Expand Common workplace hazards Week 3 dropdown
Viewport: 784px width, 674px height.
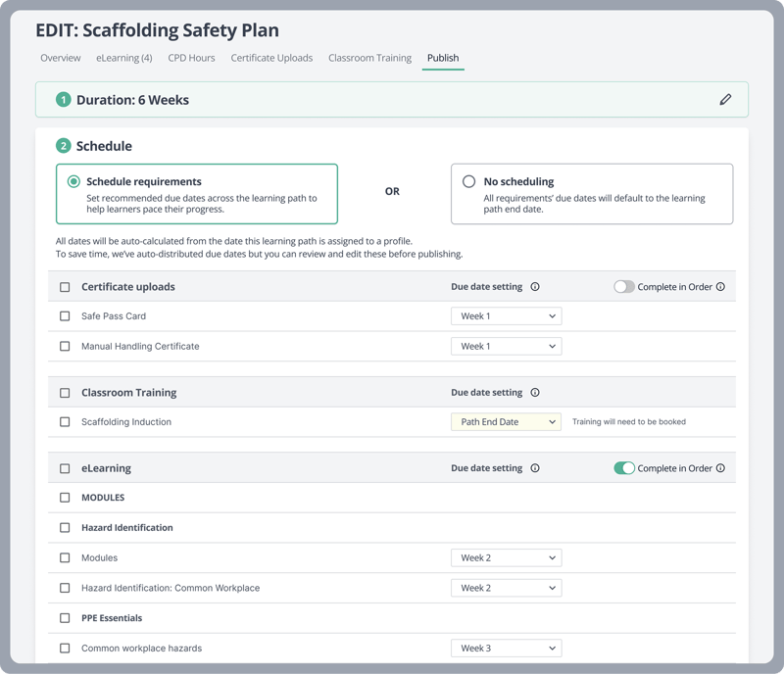(506, 649)
